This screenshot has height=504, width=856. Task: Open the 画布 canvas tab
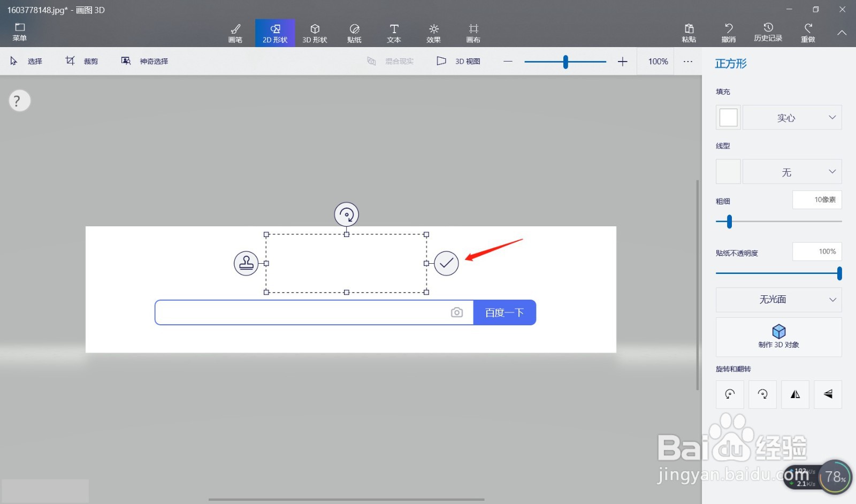click(x=473, y=33)
